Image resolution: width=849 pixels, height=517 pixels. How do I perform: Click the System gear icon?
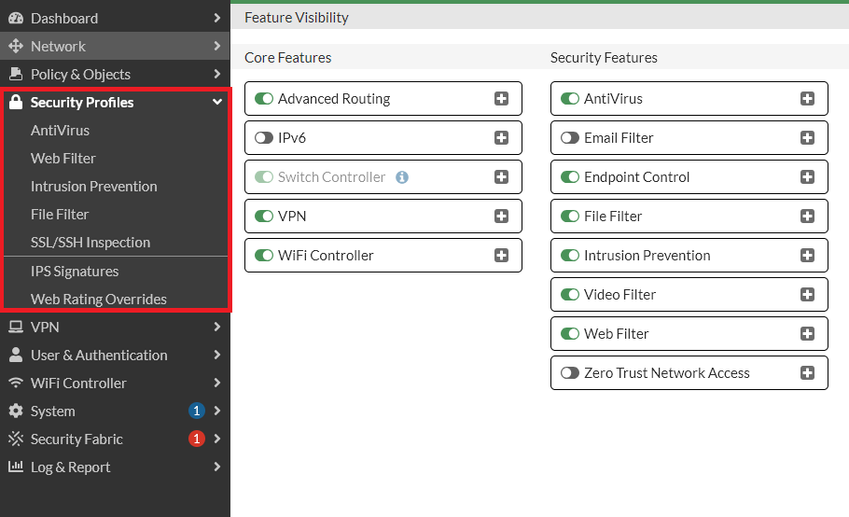pyautogui.click(x=15, y=411)
